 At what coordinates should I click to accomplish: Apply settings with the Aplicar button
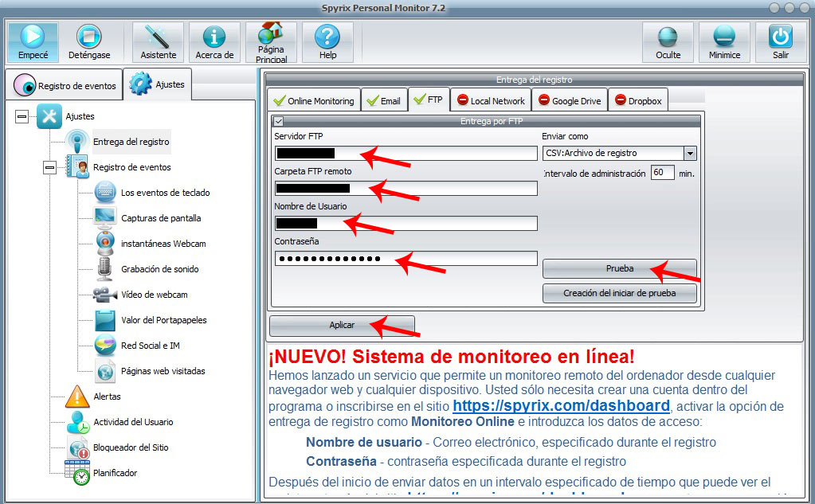342,326
